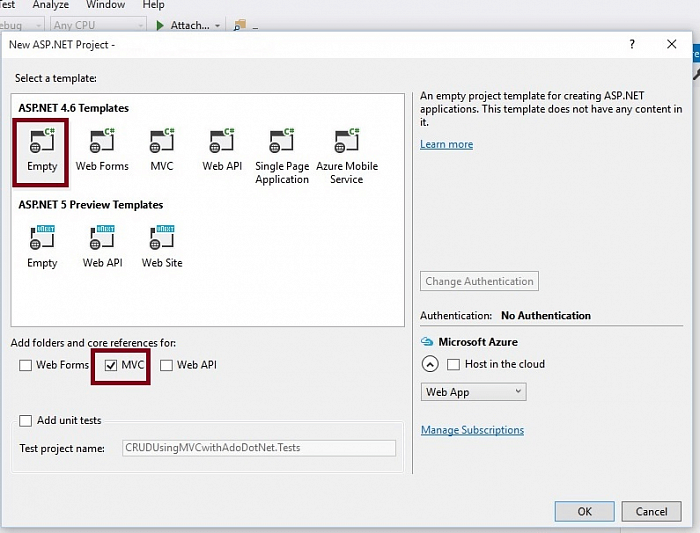Image resolution: width=700 pixels, height=533 pixels.
Task: Open the dialog help question mark
Action: coord(632,44)
